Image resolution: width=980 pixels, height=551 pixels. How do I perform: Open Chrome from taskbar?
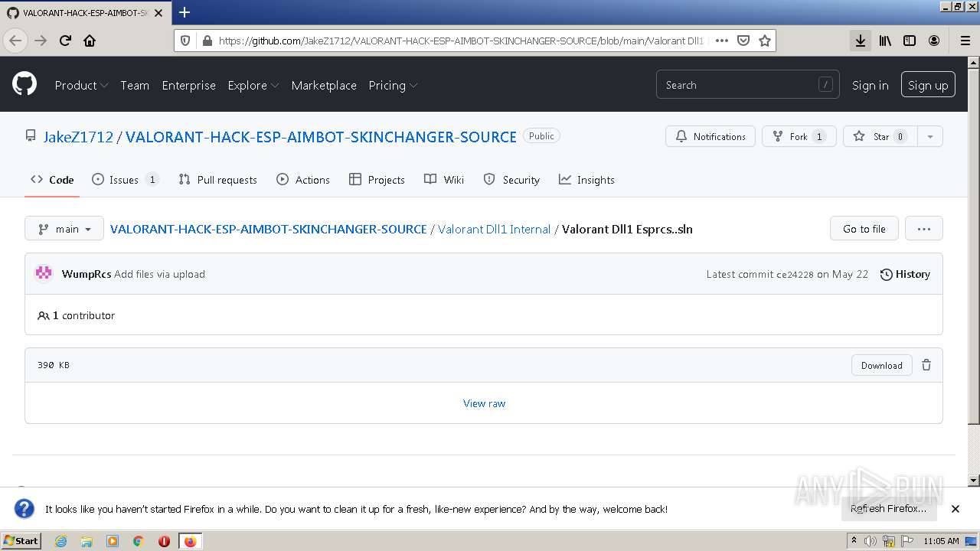coord(139,541)
